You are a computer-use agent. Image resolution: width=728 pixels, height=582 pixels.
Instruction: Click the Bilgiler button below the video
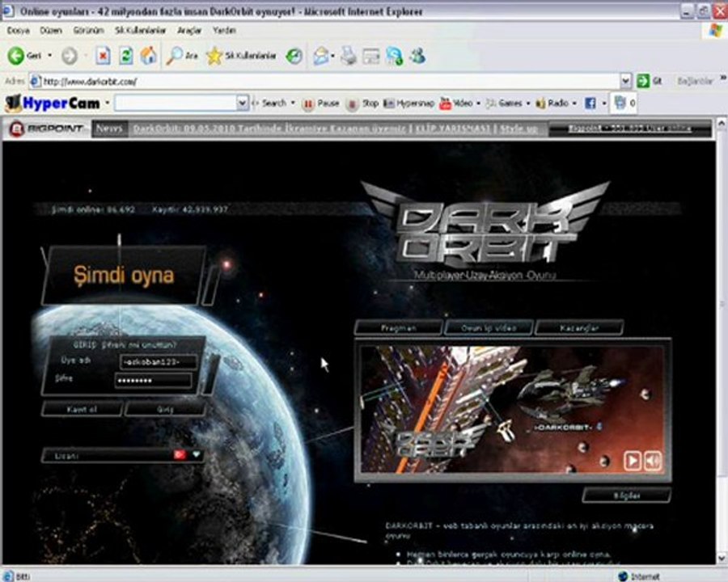(627, 496)
